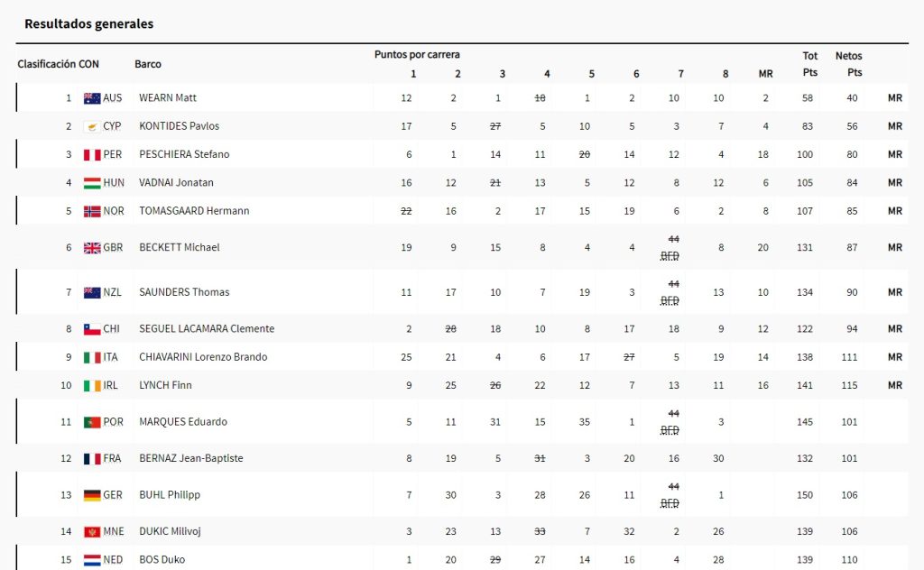Click the Germany flag icon
The height and width of the screenshot is (570, 924).
[92, 495]
